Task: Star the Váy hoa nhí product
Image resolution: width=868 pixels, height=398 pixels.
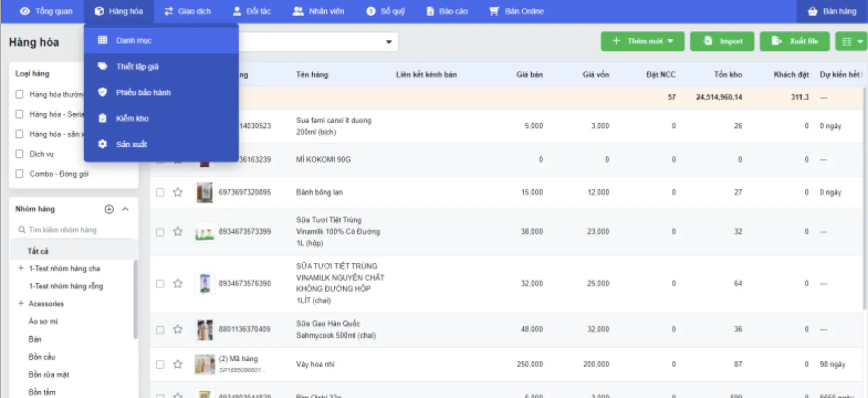Action: [177, 365]
